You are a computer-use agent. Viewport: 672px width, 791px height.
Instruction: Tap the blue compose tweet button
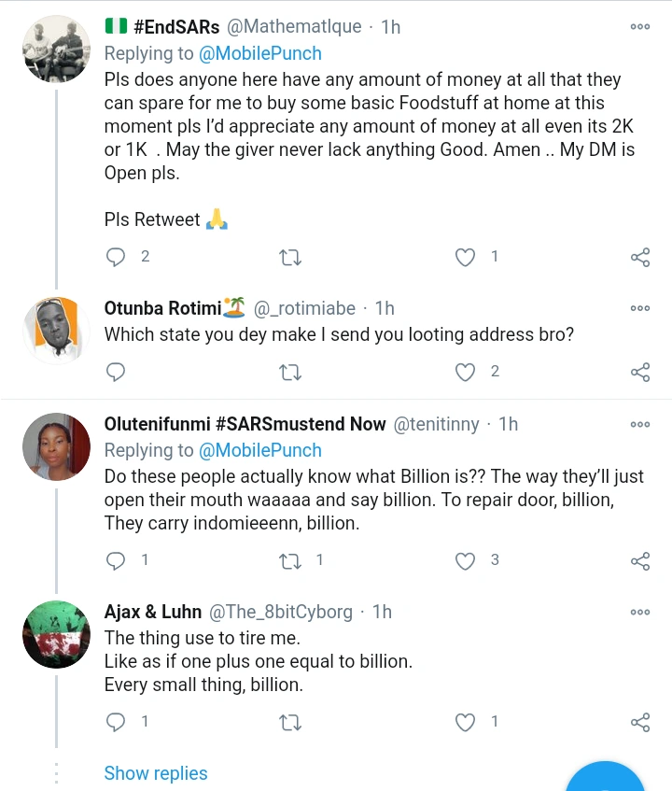coord(611,780)
